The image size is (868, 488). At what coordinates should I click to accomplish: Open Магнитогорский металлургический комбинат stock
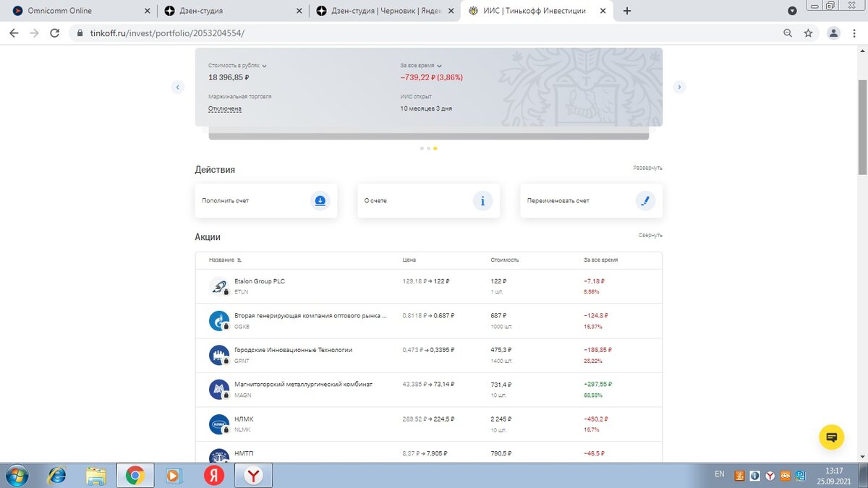pyautogui.click(x=429, y=390)
